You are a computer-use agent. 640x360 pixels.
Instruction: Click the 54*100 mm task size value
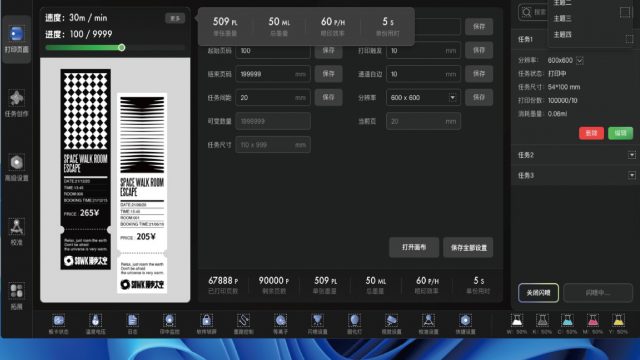tap(564, 87)
